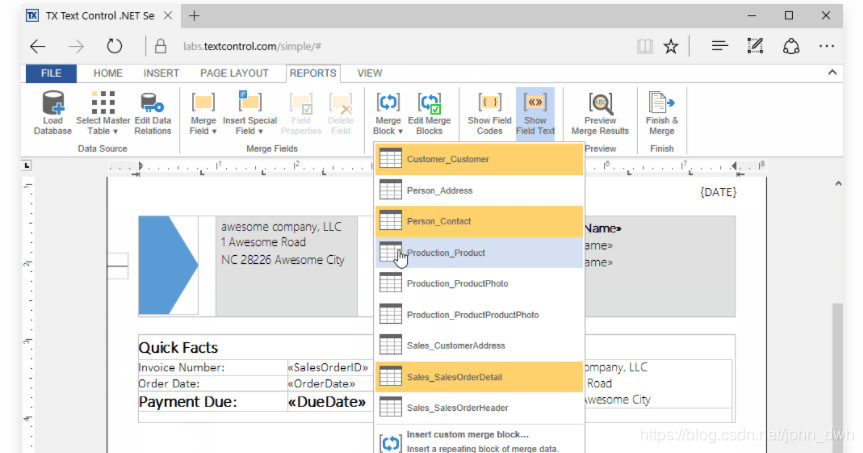
Task: Click the «DueDate» merge field
Action: [327, 402]
